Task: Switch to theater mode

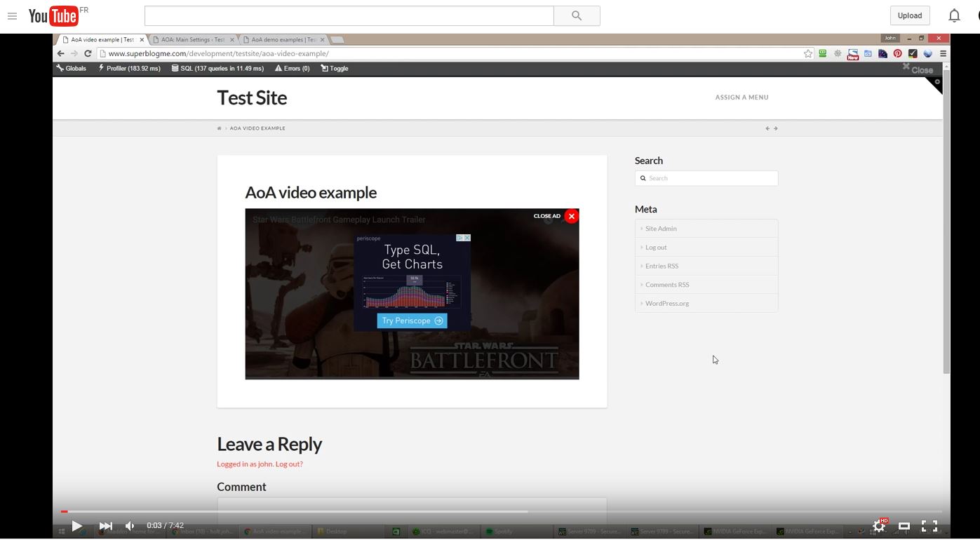Action: click(x=904, y=525)
